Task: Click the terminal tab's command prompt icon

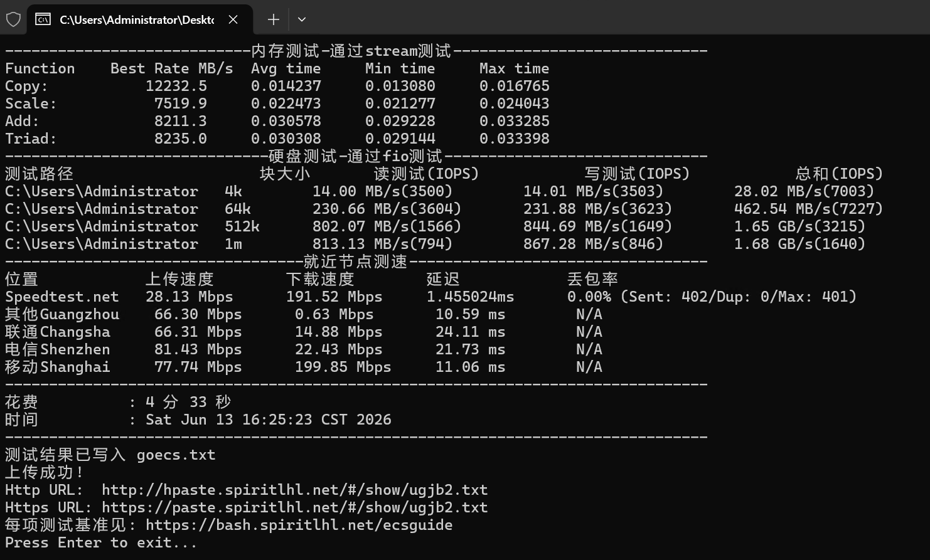Action: [43, 19]
